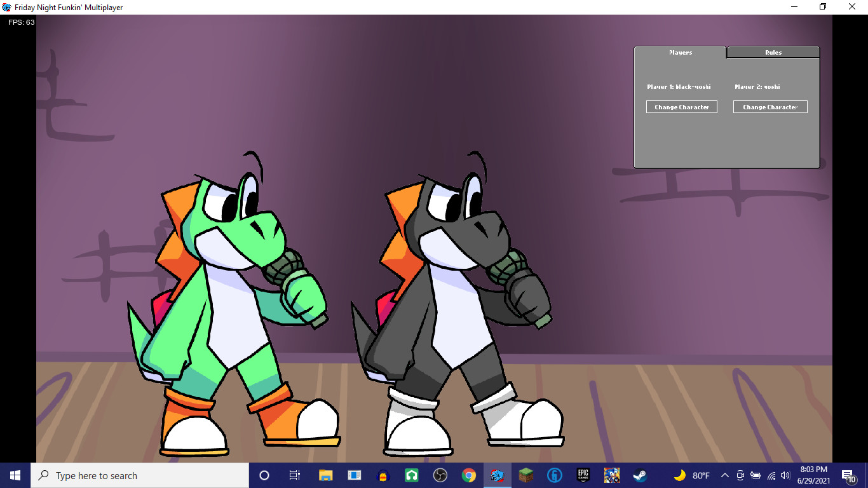Open Google Chrome from the taskbar

click(469, 475)
